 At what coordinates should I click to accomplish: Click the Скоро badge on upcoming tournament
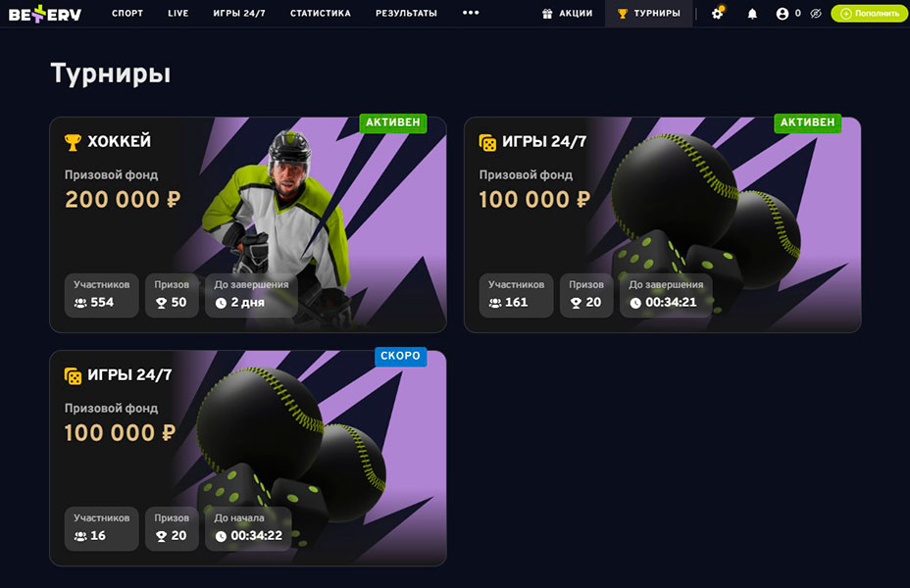[400, 356]
